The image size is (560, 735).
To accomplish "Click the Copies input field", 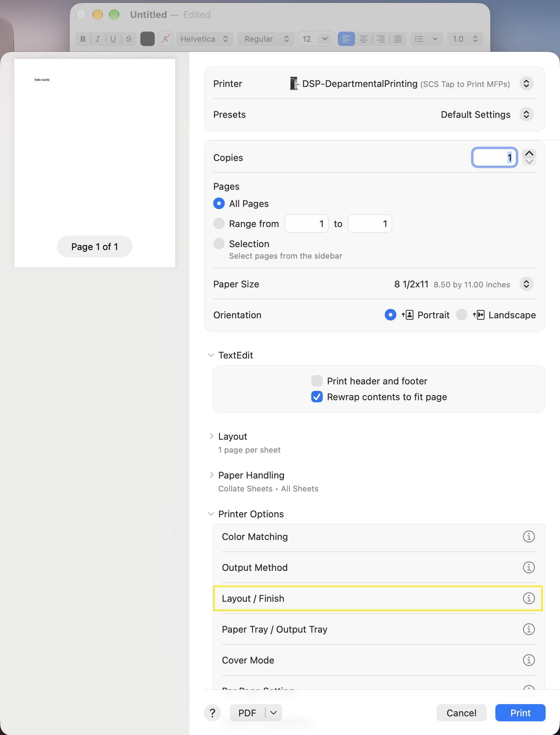I will pyautogui.click(x=494, y=157).
